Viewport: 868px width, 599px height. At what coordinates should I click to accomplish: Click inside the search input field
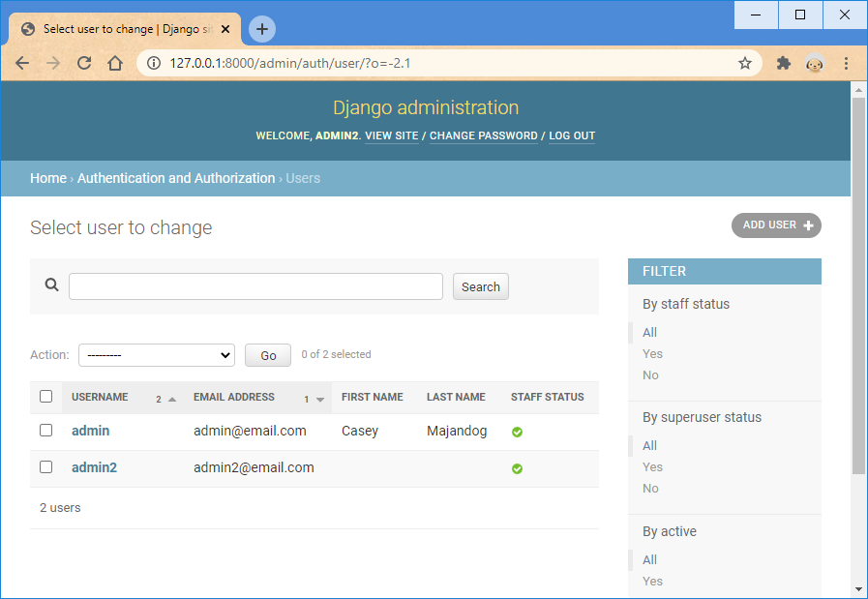point(255,286)
